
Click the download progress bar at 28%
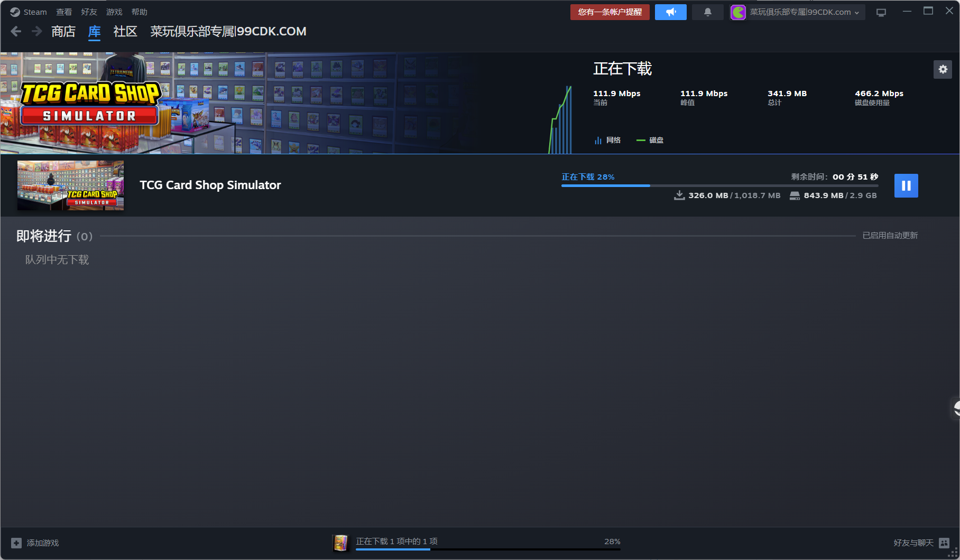(x=719, y=185)
